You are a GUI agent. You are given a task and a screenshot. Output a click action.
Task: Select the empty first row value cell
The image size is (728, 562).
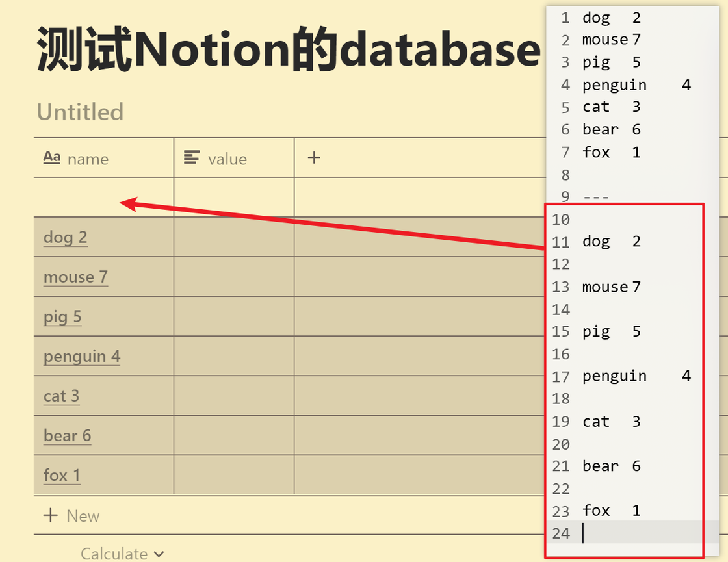[234, 198]
